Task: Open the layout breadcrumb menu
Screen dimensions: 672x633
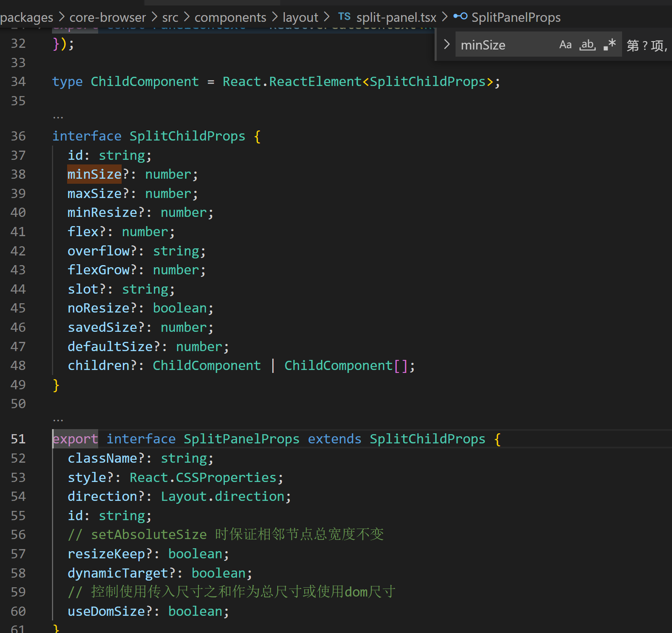Action: tap(300, 17)
